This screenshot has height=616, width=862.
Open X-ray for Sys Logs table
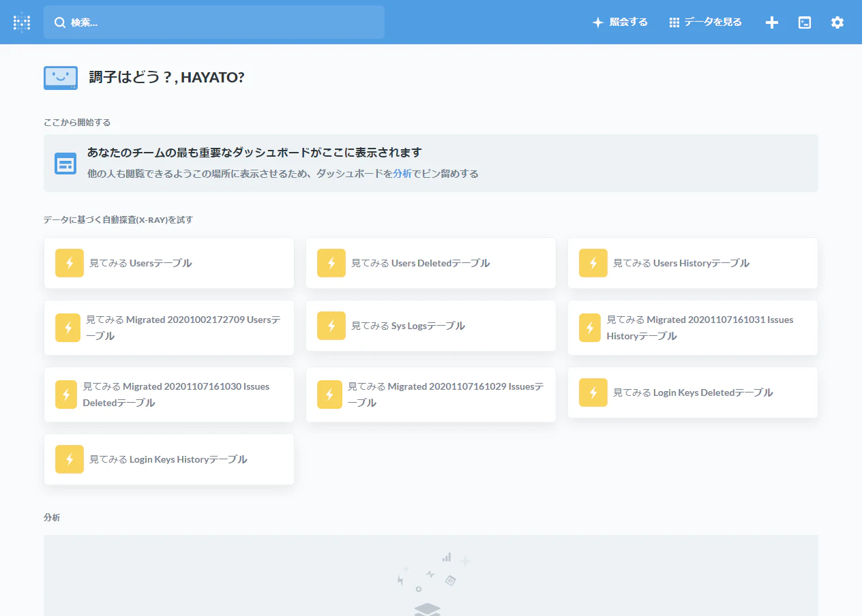pyautogui.click(x=431, y=326)
